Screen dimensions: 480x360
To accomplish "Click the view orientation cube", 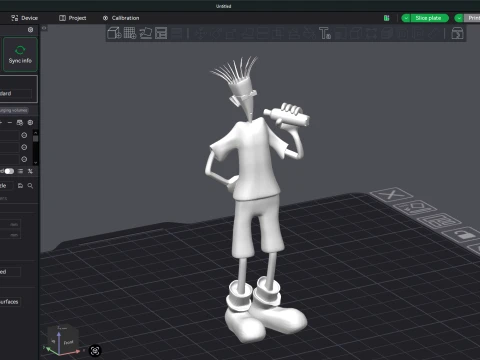I will (63, 339).
